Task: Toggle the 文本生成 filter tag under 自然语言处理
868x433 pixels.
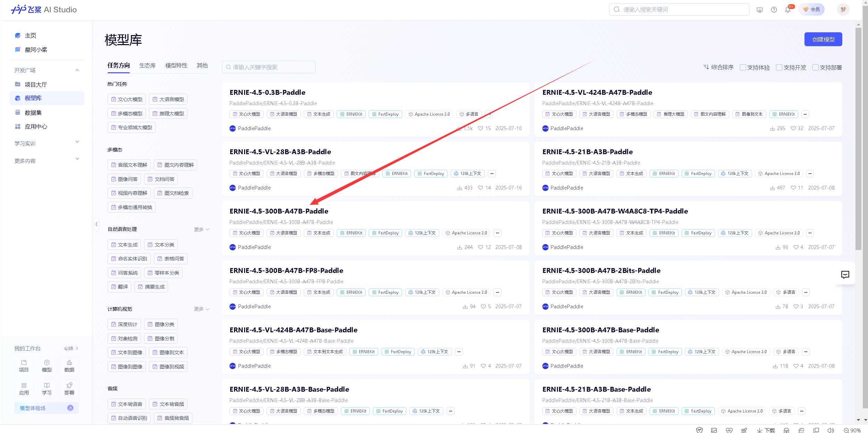Action: point(124,245)
